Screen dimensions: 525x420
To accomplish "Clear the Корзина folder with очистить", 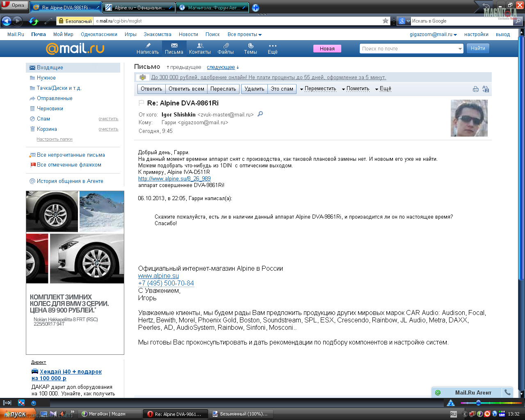I will point(108,129).
